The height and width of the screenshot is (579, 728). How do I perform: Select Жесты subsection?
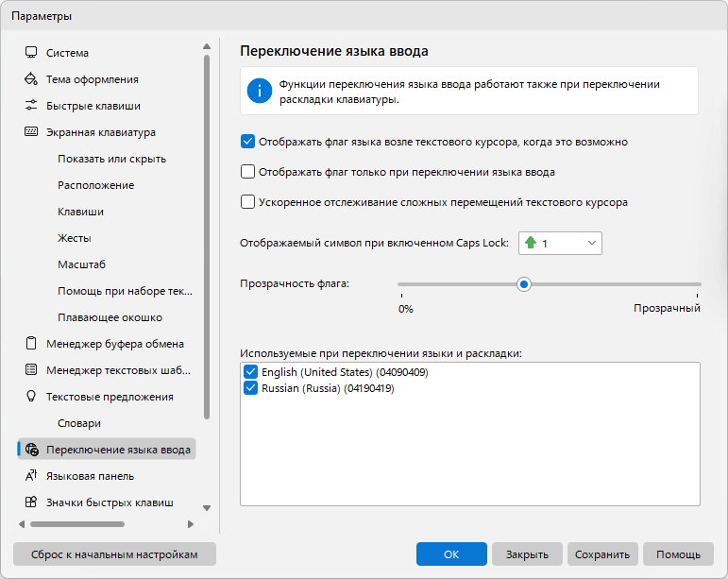click(x=75, y=238)
